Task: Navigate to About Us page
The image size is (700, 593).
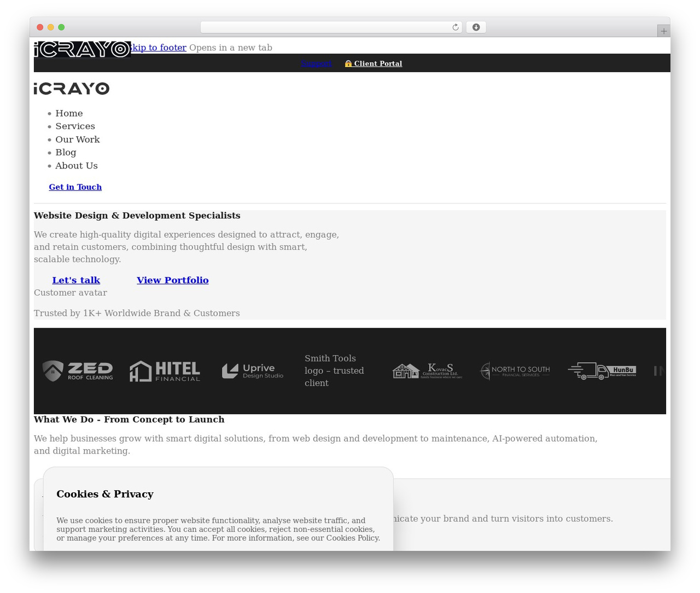Action: coord(77,166)
